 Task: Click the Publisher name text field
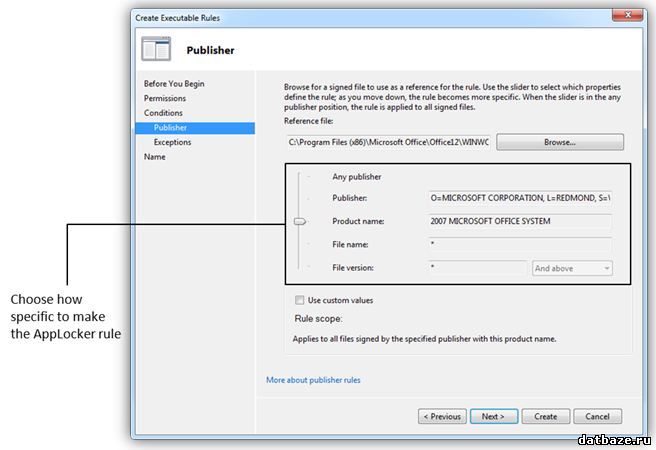click(x=519, y=198)
